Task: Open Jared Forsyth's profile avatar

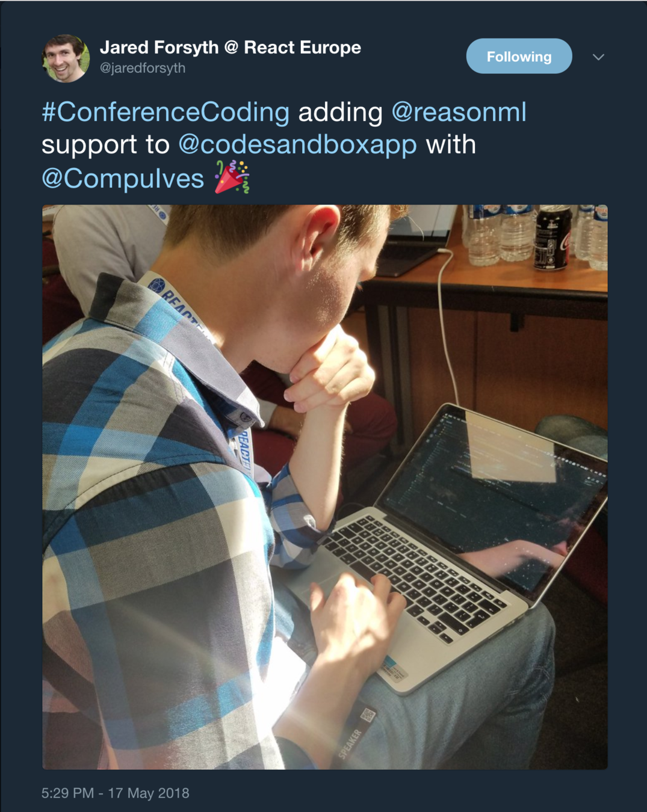Action: pos(66,58)
